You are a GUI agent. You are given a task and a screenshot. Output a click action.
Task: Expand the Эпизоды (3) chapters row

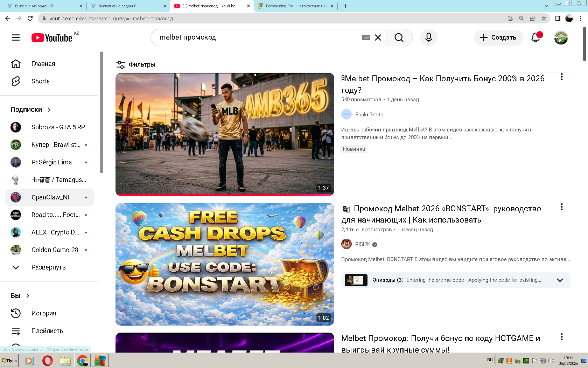pyautogui.click(x=456, y=280)
